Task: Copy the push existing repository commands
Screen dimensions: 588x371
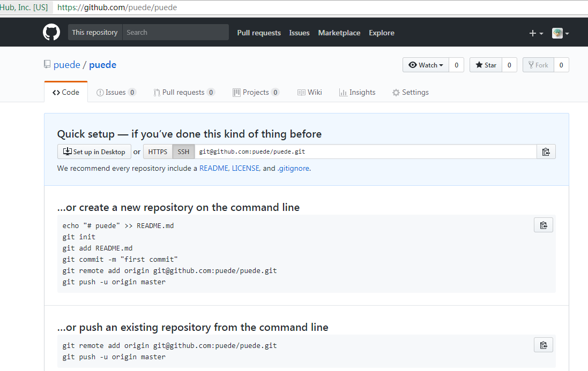Action: 544,345
